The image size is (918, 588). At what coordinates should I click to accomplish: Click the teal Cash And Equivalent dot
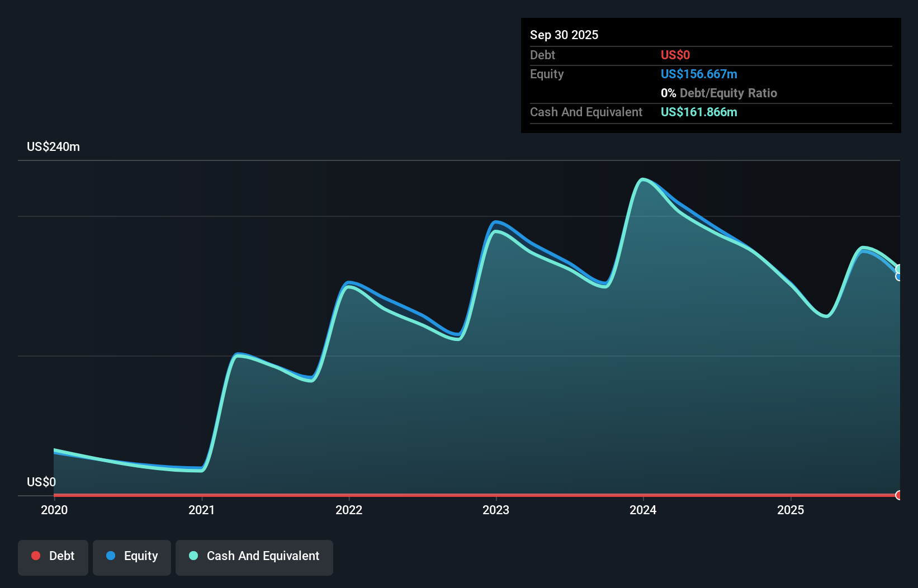pyautogui.click(x=193, y=556)
